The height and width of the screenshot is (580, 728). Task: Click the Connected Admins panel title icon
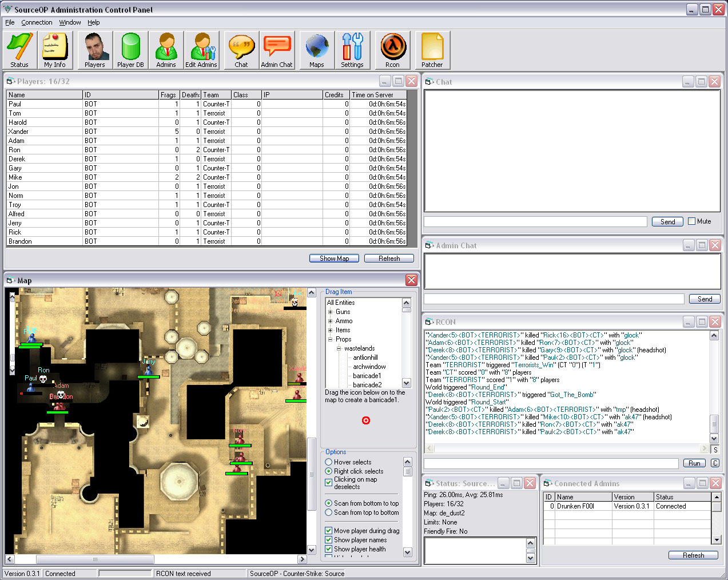pos(547,483)
